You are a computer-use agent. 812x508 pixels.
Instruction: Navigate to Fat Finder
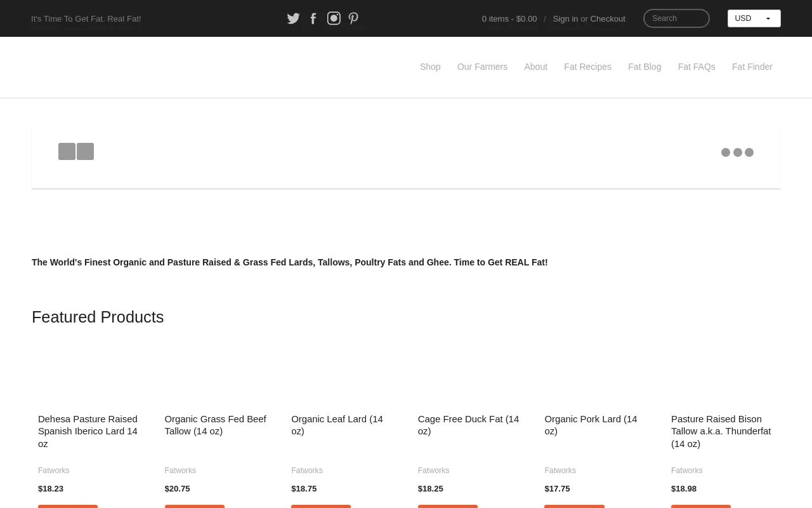point(752,67)
